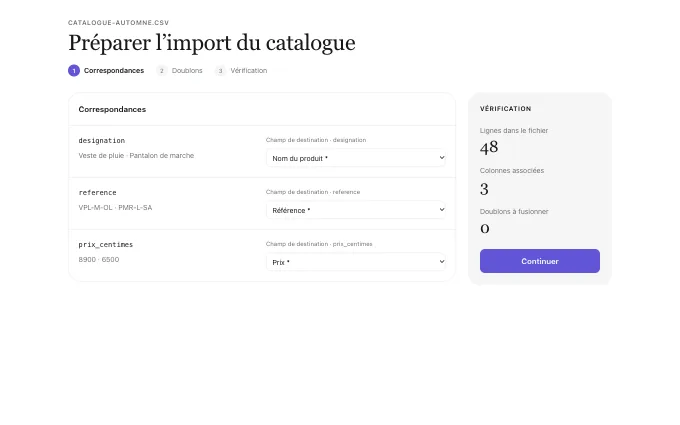Click the Lignes dans le fichier value 48
680x425 pixels.
(x=489, y=147)
